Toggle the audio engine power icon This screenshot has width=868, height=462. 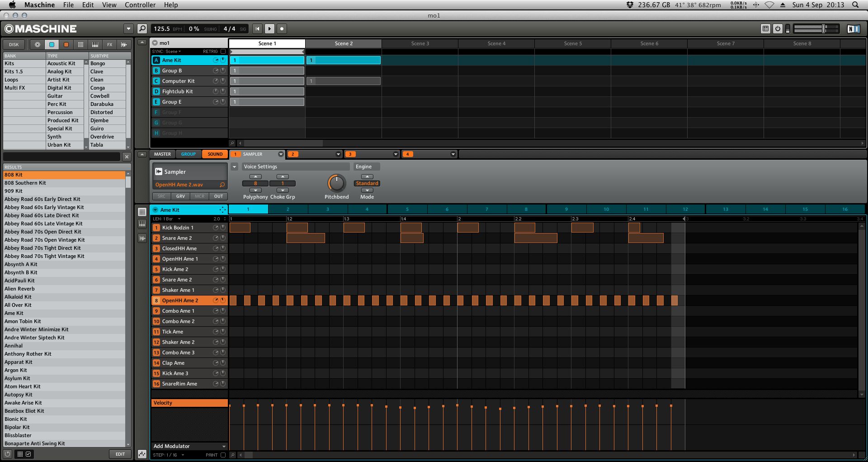click(778, 29)
